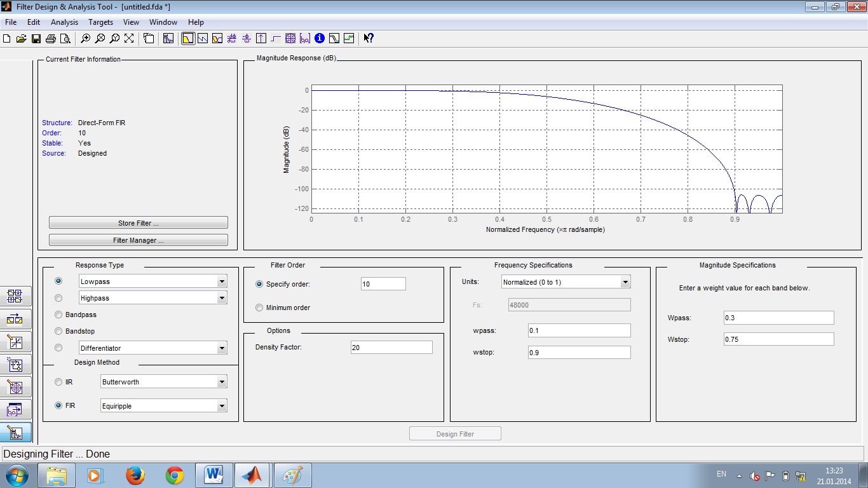The image size is (868, 488).
Task: Open the Targets menu
Action: click(x=100, y=22)
